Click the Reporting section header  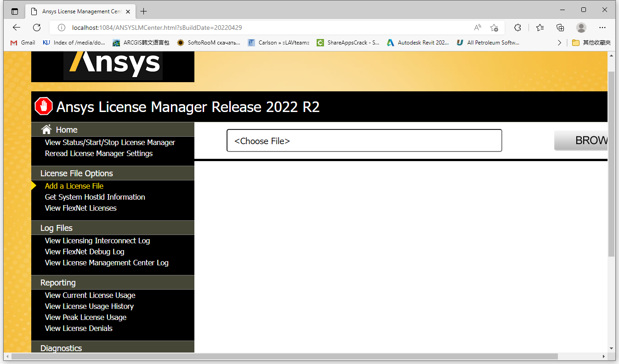pyautogui.click(x=113, y=282)
